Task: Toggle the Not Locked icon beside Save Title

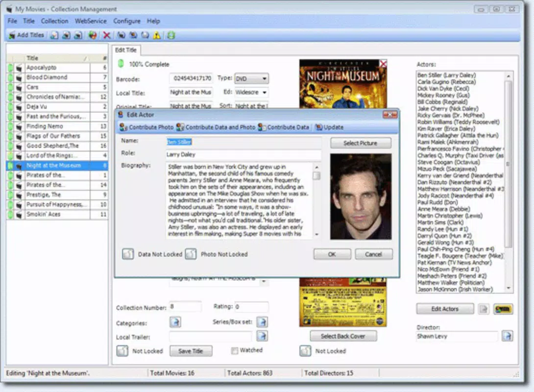Action: click(122, 351)
